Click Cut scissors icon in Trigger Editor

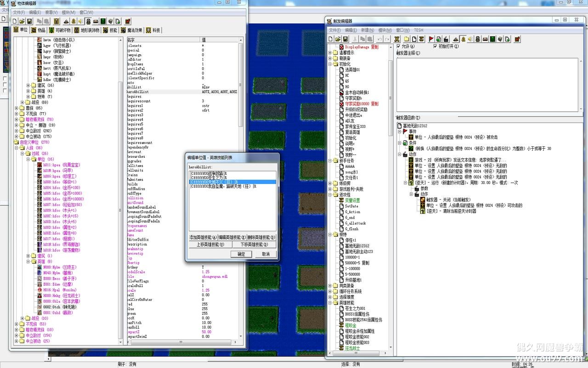point(355,39)
